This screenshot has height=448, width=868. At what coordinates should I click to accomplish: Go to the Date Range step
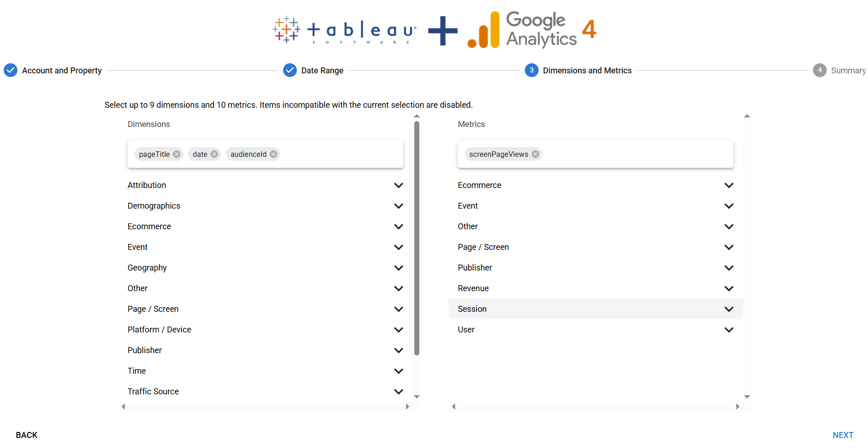tap(322, 70)
